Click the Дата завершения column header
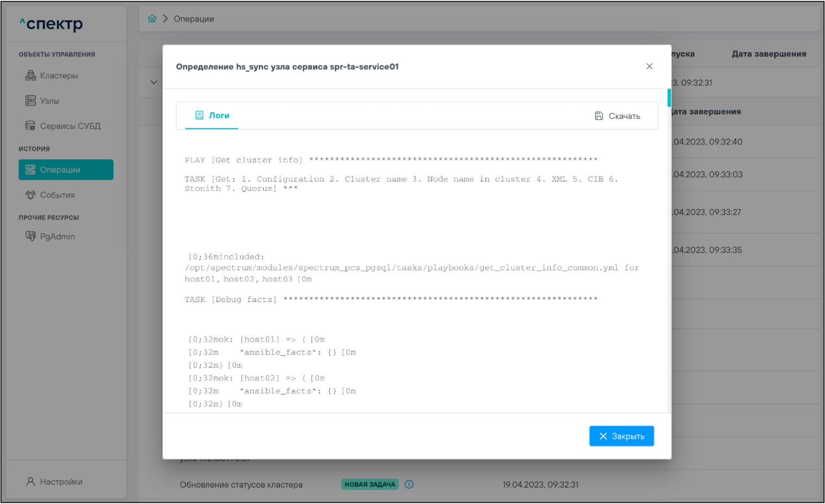 [x=768, y=54]
